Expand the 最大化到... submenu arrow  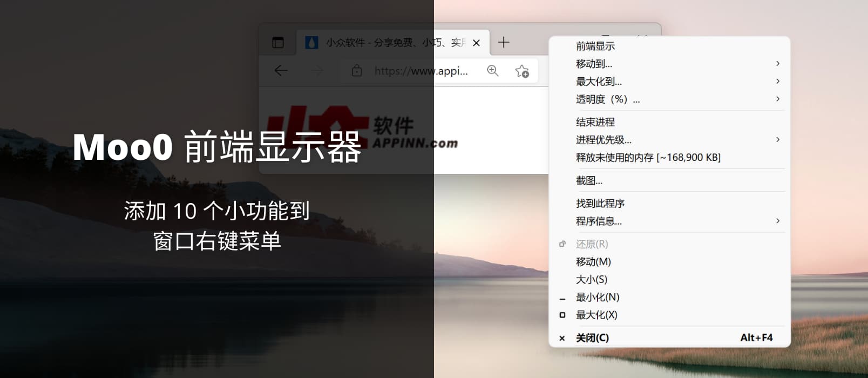[778, 81]
